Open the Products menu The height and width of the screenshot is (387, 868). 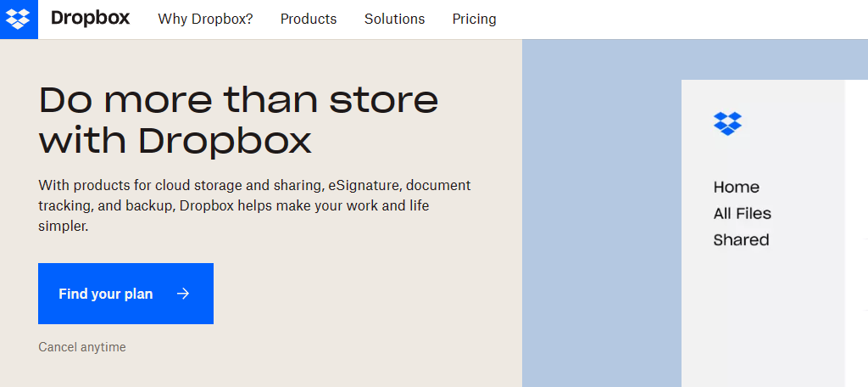(x=309, y=19)
